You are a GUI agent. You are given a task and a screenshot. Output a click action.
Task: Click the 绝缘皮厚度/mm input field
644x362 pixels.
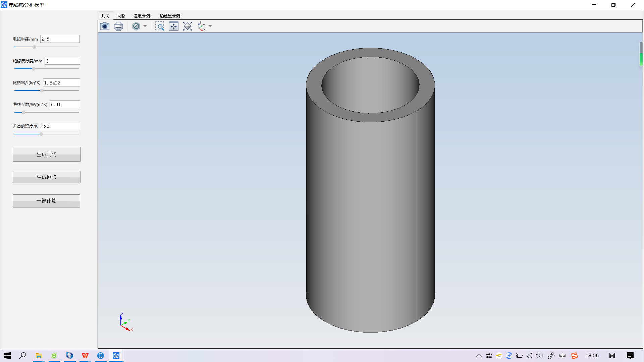click(61, 61)
